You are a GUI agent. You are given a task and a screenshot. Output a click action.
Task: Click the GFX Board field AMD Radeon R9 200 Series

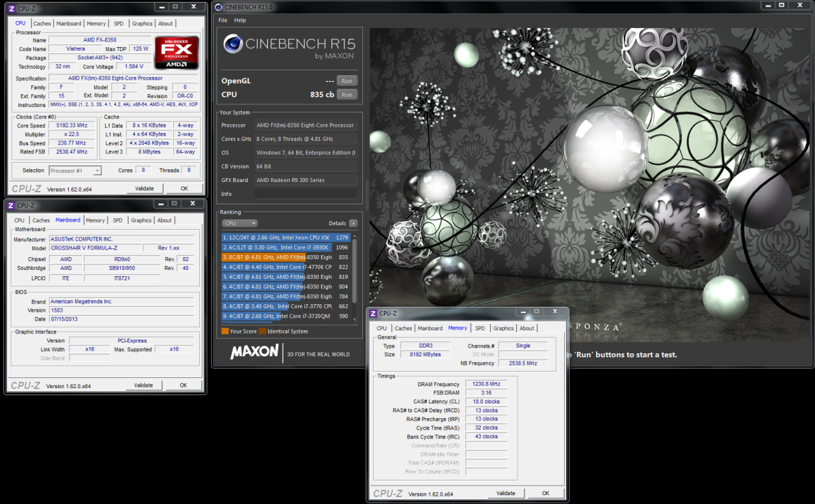[x=306, y=180]
